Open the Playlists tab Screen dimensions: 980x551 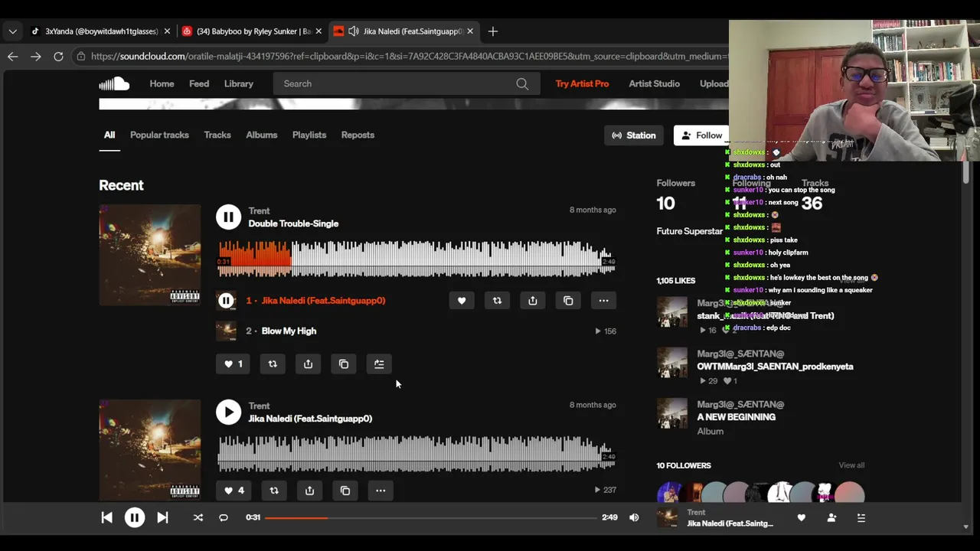[x=309, y=135]
